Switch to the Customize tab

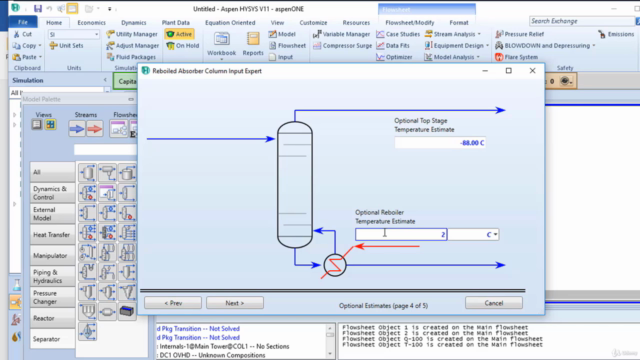coord(313,22)
